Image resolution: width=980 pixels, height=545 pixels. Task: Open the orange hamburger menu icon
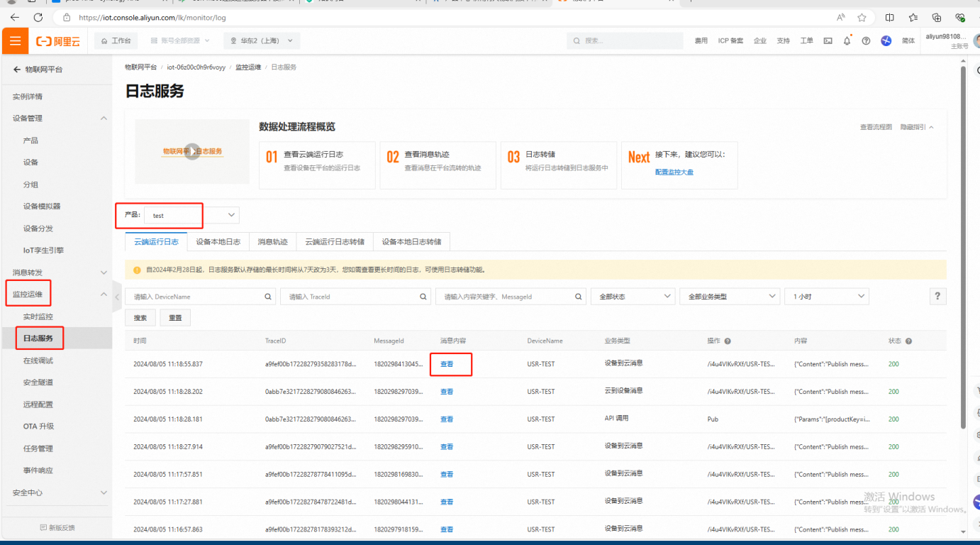click(15, 41)
